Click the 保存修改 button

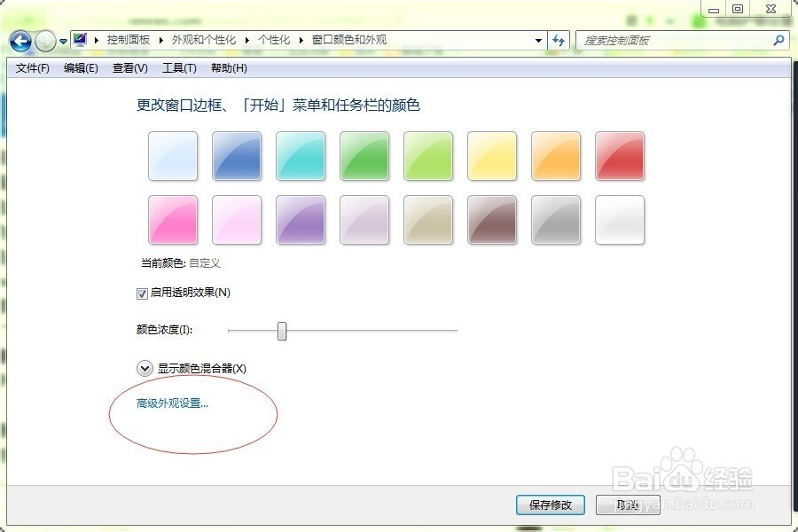coord(550,505)
